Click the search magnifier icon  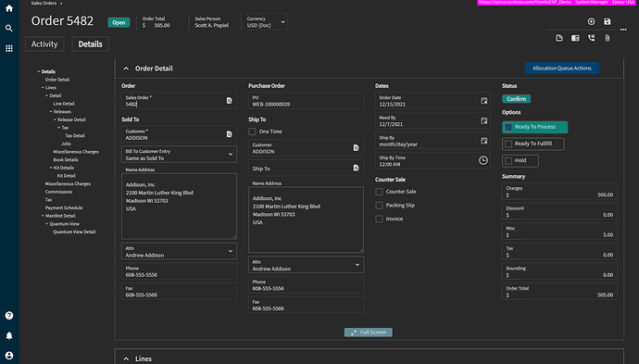(x=9, y=28)
